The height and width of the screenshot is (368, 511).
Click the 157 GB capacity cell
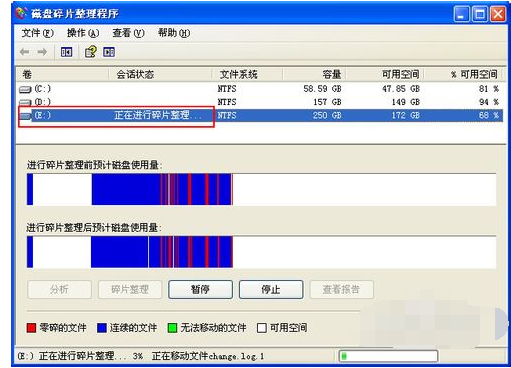pos(327,102)
